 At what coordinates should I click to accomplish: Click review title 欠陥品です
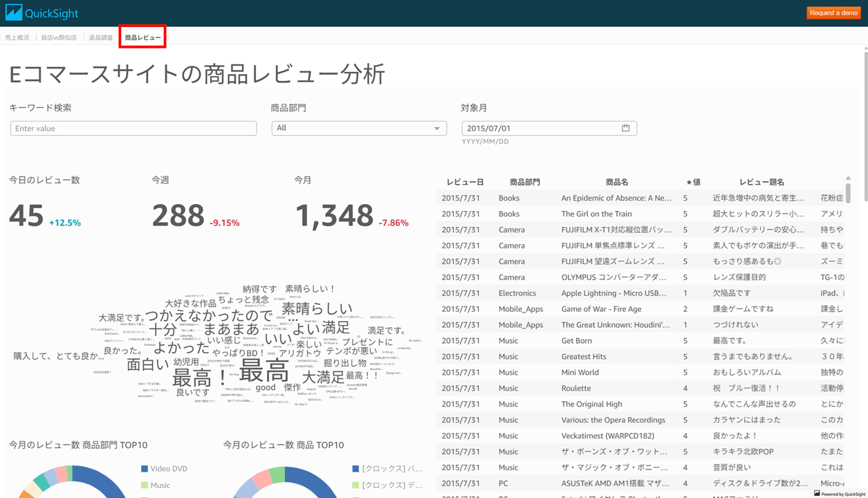coord(732,293)
